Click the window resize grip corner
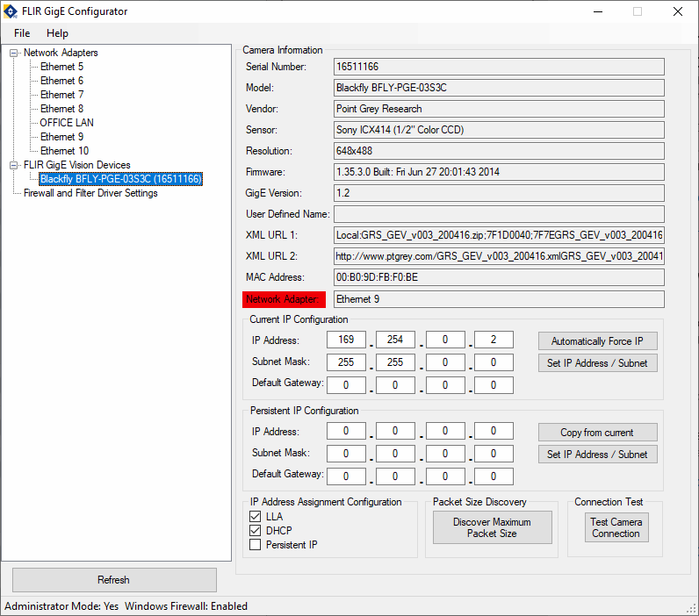Viewport: 699px width, 616px height. tap(692, 609)
